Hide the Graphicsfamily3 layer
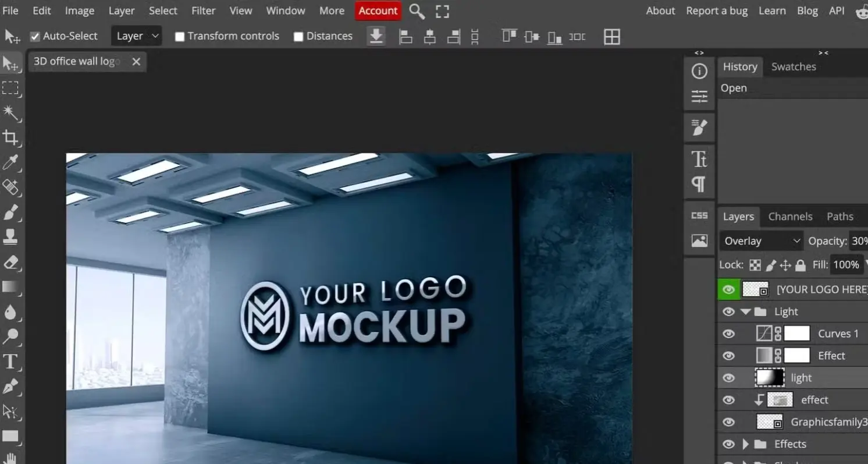The width and height of the screenshot is (868, 464). pyautogui.click(x=728, y=422)
